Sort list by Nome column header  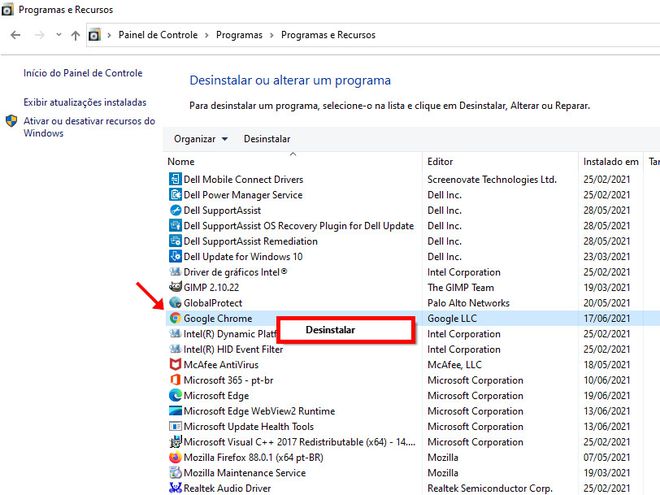[181, 162]
